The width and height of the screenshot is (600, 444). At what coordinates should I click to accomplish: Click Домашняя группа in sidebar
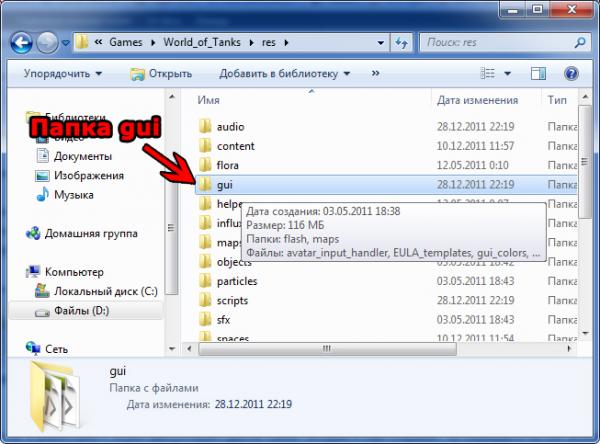(x=91, y=233)
